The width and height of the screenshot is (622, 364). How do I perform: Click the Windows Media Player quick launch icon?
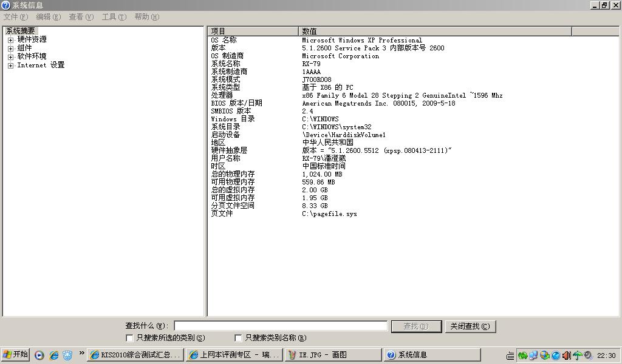coord(39,355)
